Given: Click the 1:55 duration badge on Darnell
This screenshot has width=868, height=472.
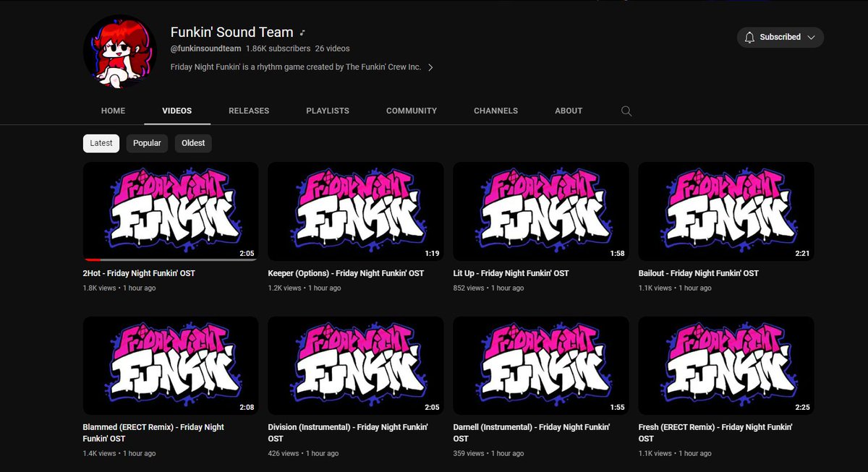Looking at the screenshot, I should tap(617, 408).
